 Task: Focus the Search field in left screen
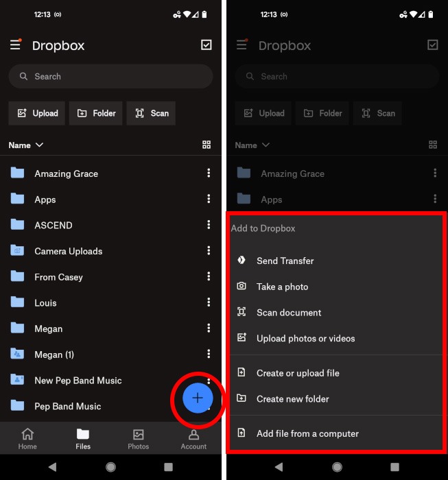pyautogui.click(x=110, y=76)
